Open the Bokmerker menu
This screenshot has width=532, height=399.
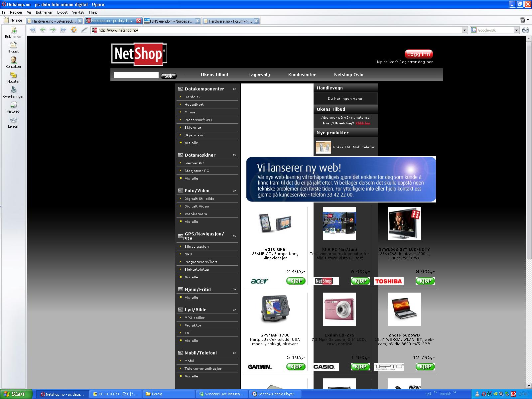(44, 12)
